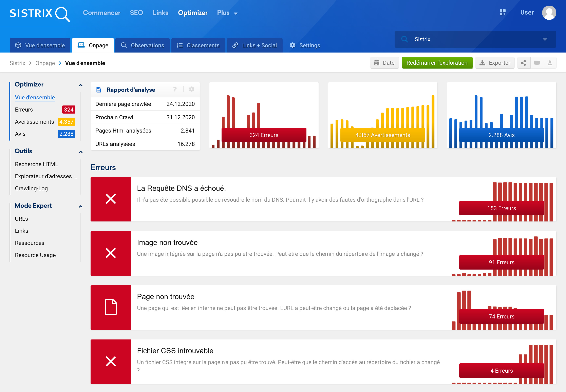Click the calendar Date icon
This screenshot has width=566, height=392.
(377, 63)
